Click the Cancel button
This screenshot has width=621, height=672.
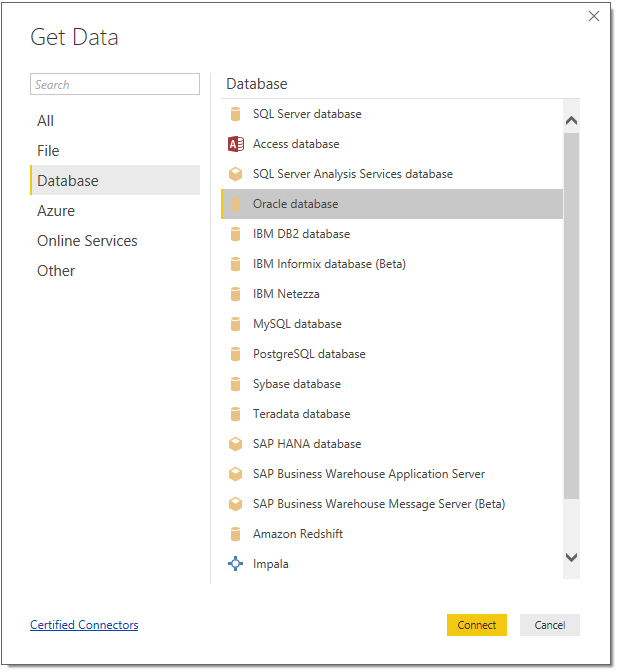click(x=549, y=625)
